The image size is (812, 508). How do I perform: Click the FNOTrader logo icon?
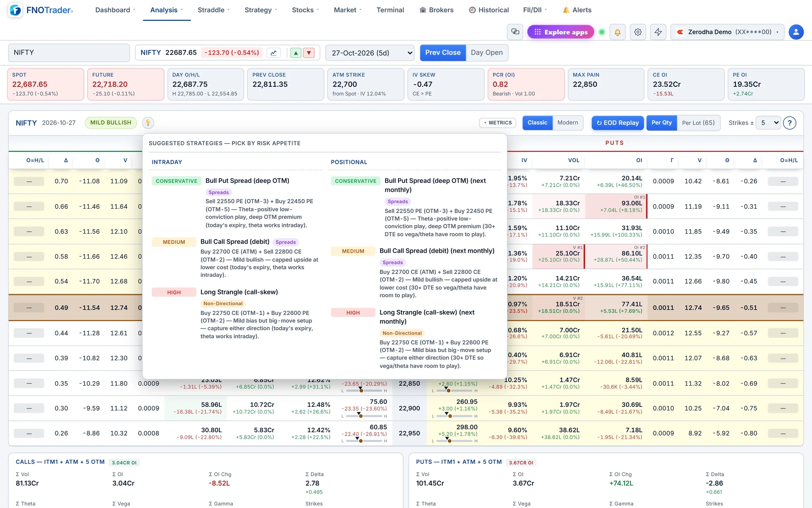click(x=15, y=10)
